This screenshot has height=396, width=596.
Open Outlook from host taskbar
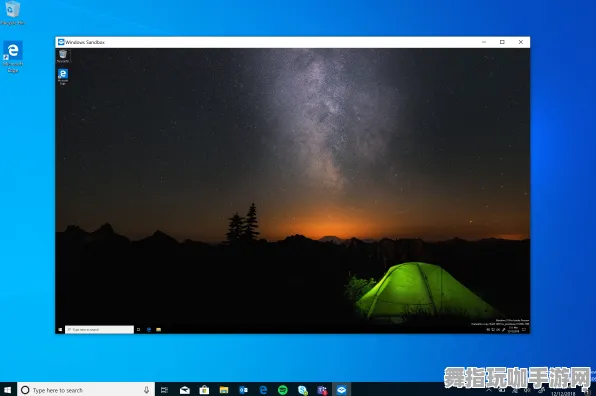[243, 390]
